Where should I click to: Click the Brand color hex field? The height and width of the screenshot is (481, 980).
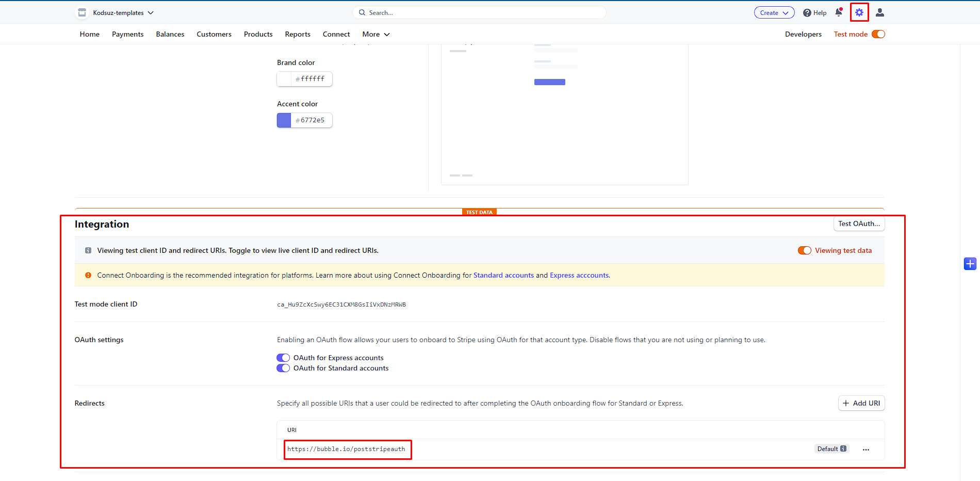pos(312,79)
